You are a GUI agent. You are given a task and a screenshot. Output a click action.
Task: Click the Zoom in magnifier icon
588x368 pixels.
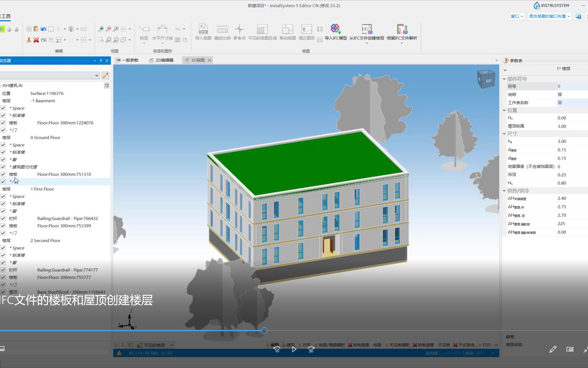(101, 29)
